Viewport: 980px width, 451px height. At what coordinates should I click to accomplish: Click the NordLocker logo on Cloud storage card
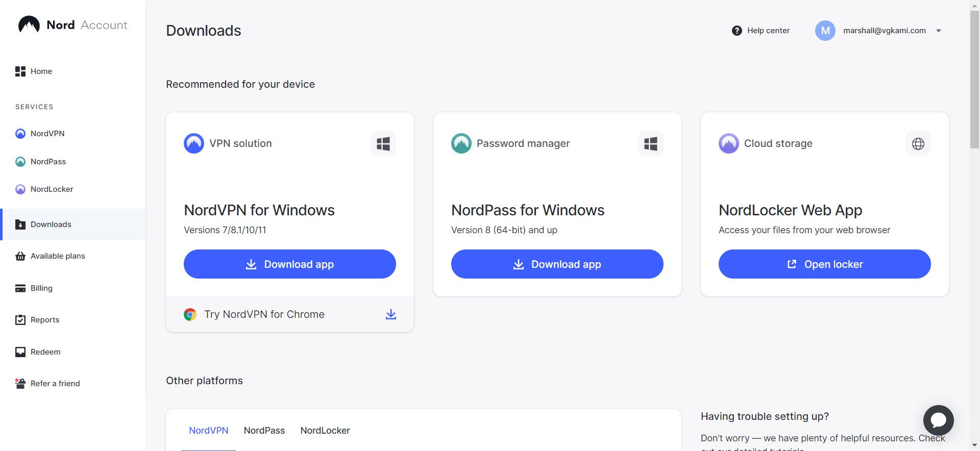[729, 143]
